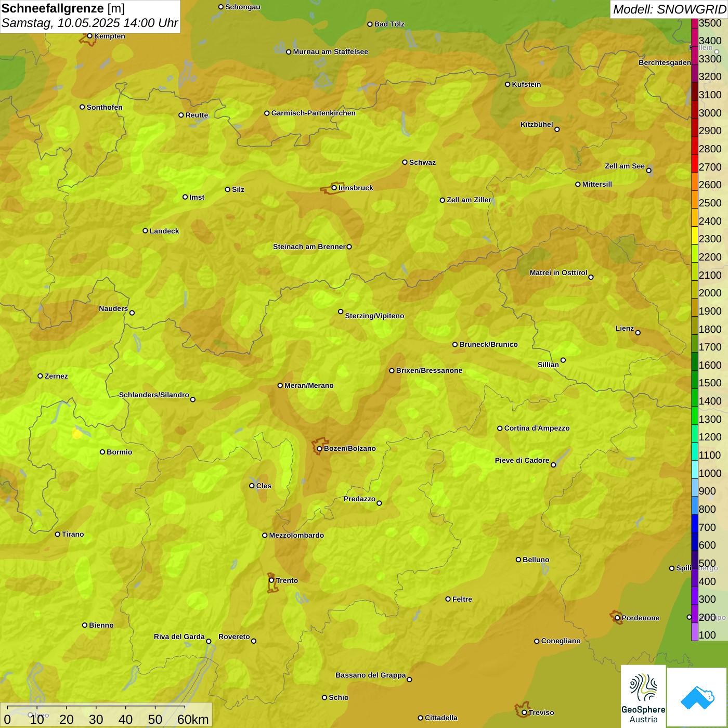Click the Zell am Ziller label
The width and height of the screenshot is (728, 728).
coord(469,200)
